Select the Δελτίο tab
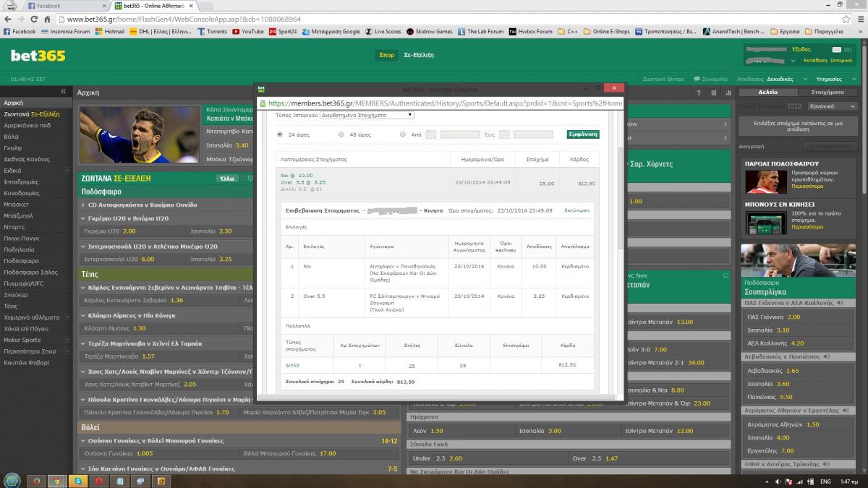The width and height of the screenshot is (868, 488). pos(768,93)
